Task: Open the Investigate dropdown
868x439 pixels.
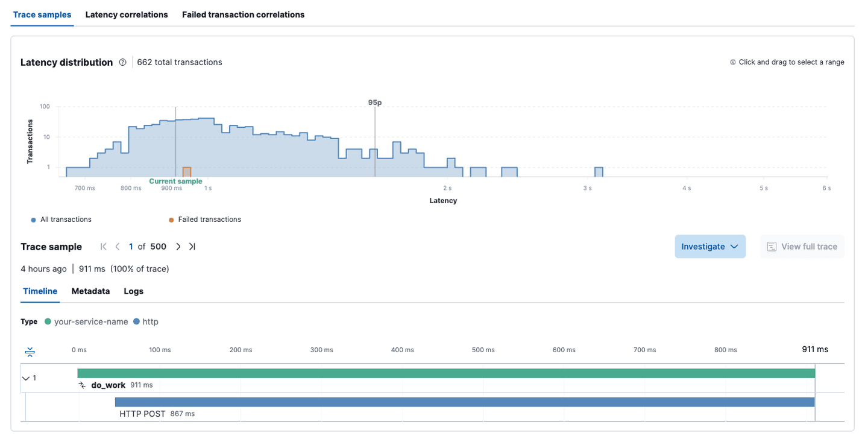Action: [x=710, y=246]
